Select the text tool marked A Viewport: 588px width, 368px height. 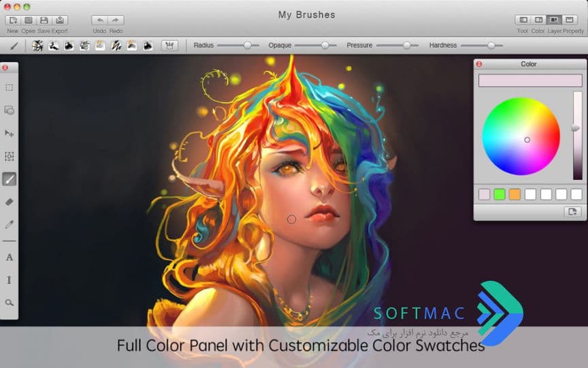pos(10,257)
